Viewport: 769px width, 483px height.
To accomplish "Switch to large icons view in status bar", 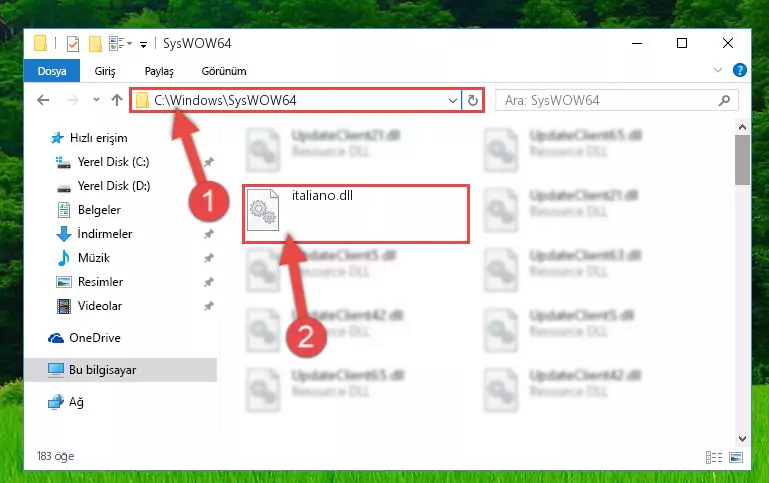I will click(x=736, y=457).
